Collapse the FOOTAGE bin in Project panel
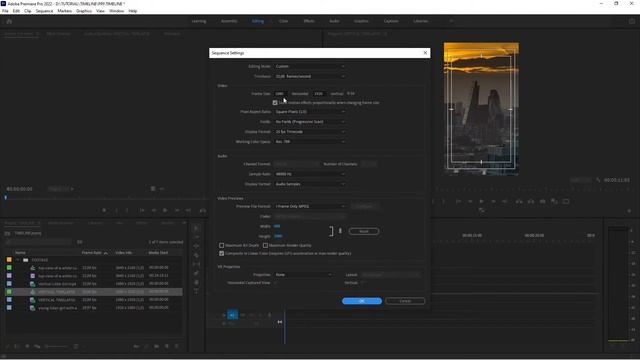Screen dimensions: 640x360 [18, 260]
